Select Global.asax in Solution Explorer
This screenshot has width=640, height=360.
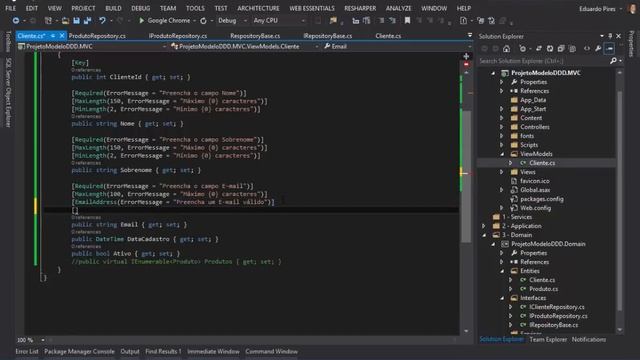(535, 190)
